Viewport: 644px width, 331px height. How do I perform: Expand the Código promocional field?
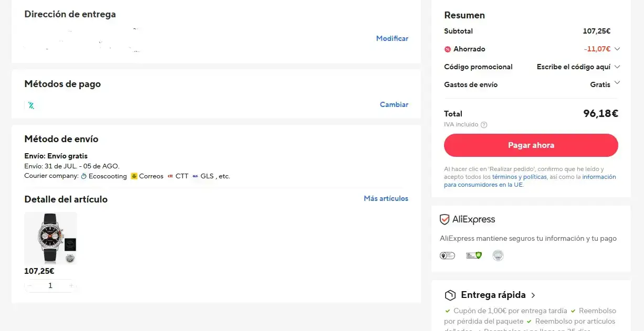pos(617,67)
